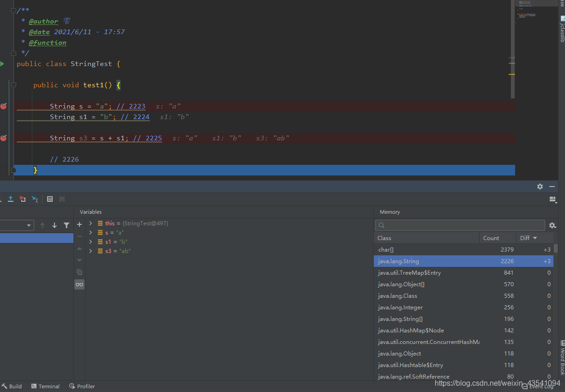Click the Drop Frame icon
Image resolution: width=565 pixels, height=392 pixels.
23,199
